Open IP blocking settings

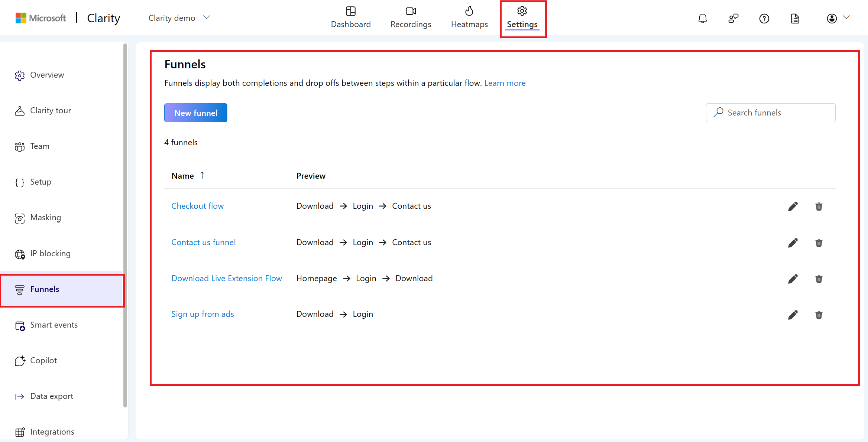[x=50, y=253]
